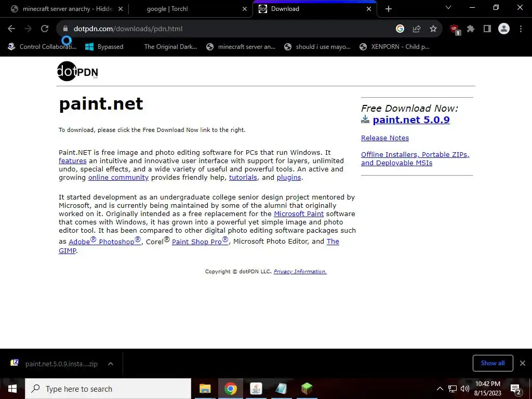Expand the tab search chevron
The height and width of the screenshot is (399, 532).
click(x=448, y=7)
